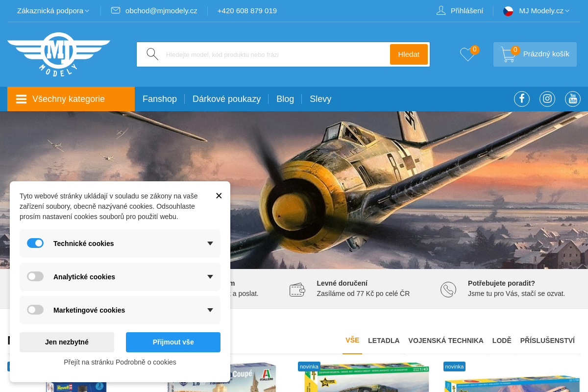Click the user login person icon
The width and height of the screenshot is (588, 392).
[441, 10]
